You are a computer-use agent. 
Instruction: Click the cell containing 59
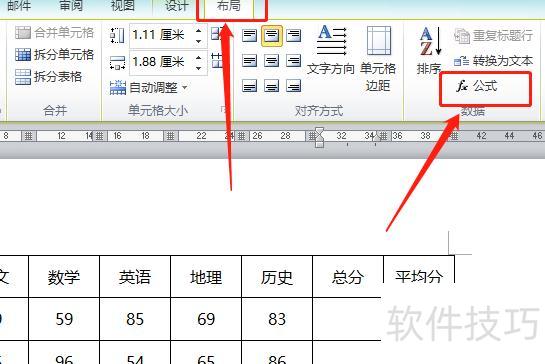[64, 319]
